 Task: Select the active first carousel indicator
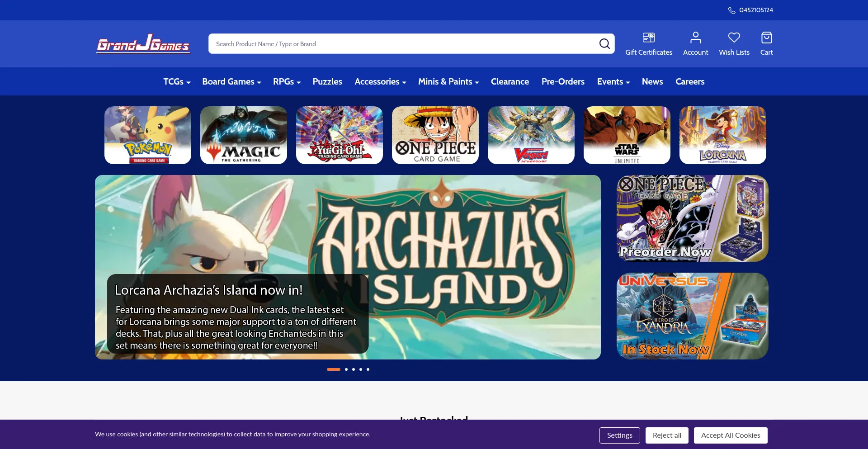[x=334, y=369]
